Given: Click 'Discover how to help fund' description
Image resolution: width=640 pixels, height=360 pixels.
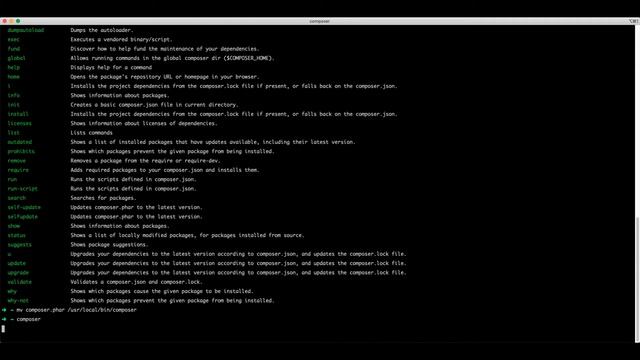Looking at the screenshot, I should (x=164, y=49).
